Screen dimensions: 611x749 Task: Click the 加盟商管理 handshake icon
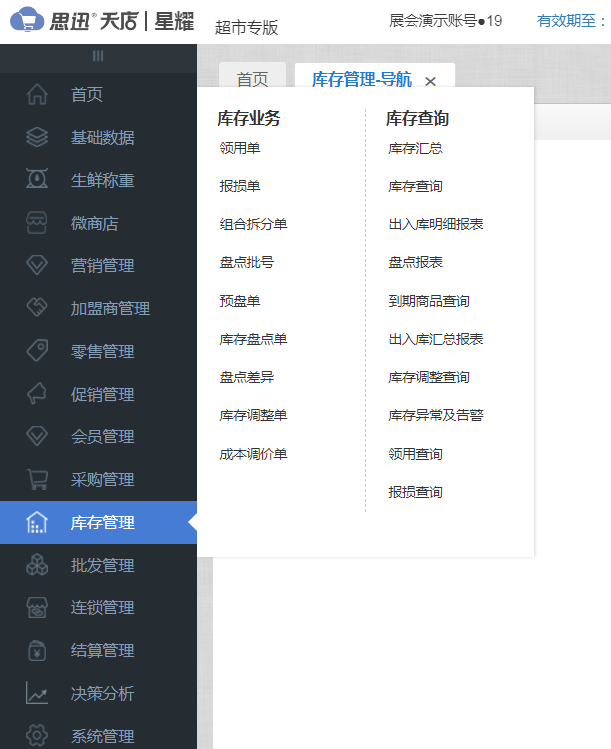(x=37, y=308)
